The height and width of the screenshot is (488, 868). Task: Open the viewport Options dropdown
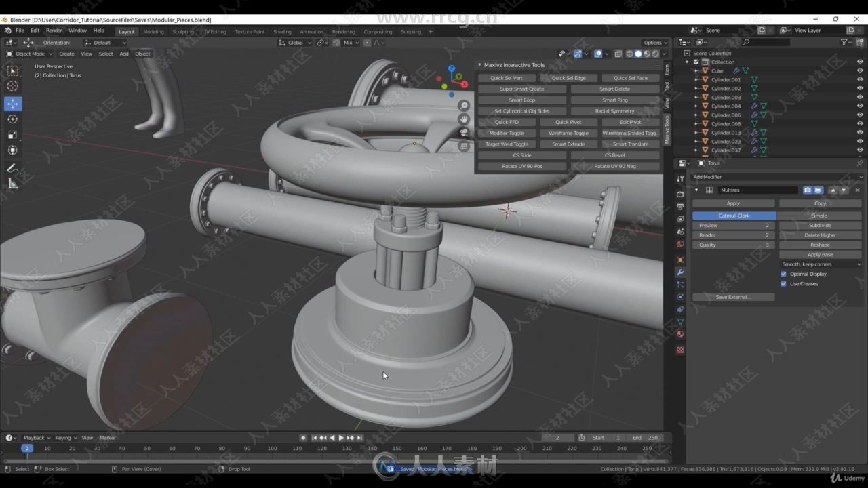[655, 43]
